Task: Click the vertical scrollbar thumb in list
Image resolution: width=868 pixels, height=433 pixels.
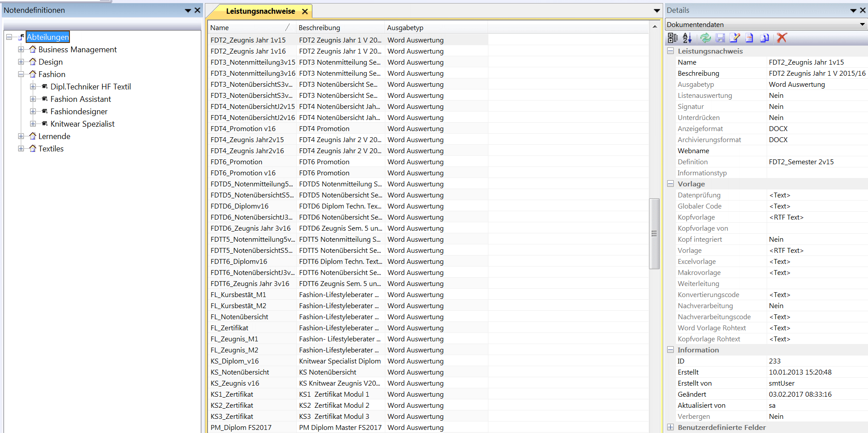Action: 654,233
